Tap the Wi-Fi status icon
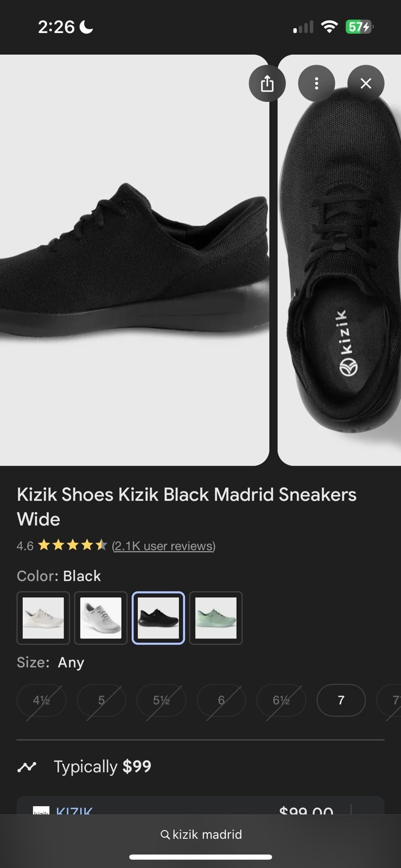 (329, 27)
